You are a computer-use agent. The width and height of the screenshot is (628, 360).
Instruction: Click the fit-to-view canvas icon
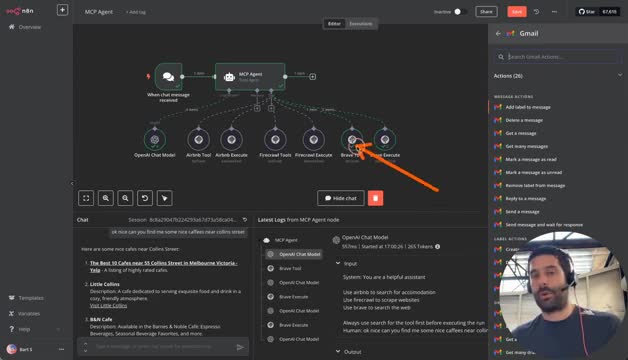(x=86, y=198)
